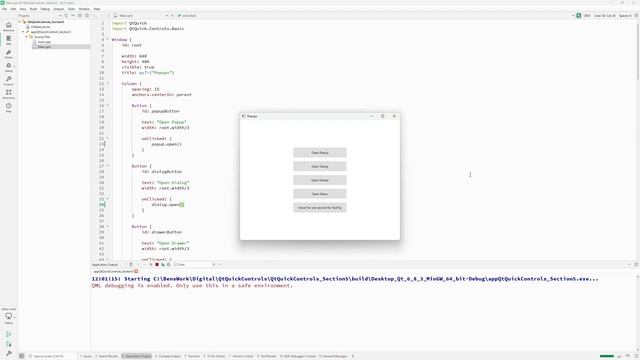Open the Build menu
Screen dimensions: 640x360
pos(33,9)
